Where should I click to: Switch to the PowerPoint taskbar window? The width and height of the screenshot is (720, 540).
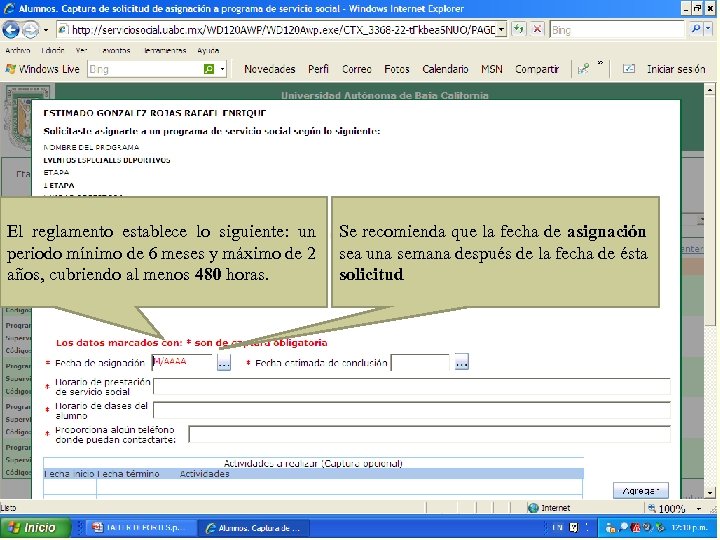pyautogui.click(x=141, y=528)
